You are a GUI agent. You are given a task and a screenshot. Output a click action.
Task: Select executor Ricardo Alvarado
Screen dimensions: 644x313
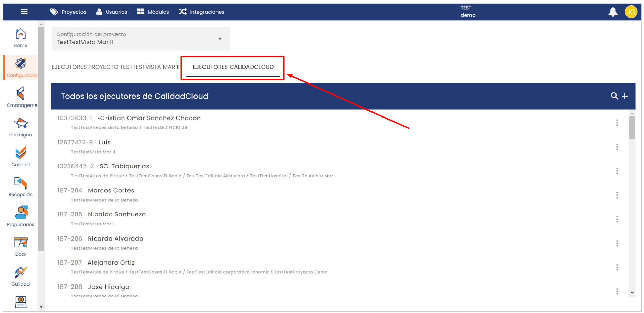pyautogui.click(x=115, y=238)
